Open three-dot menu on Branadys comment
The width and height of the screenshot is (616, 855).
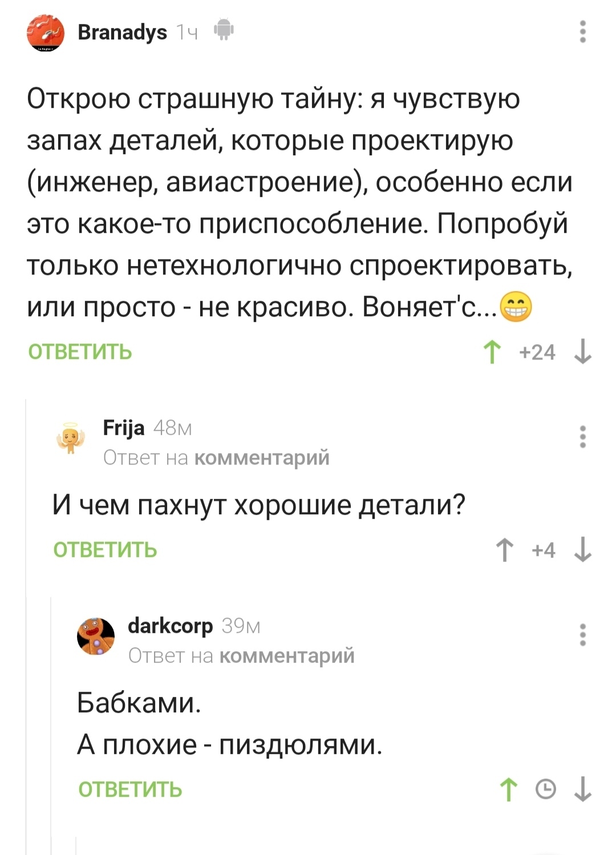pos(582,32)
